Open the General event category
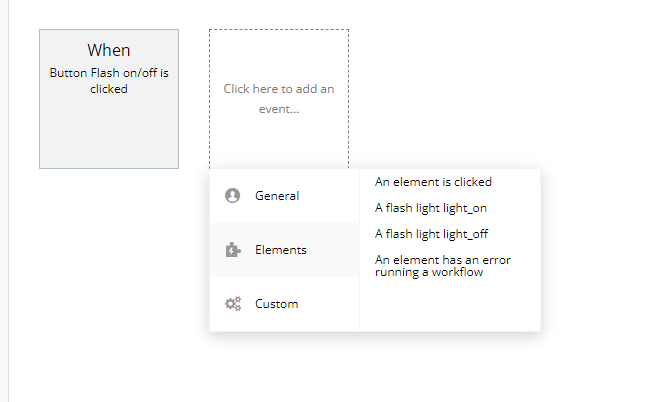Image resolution: width=670 pixels, height=402 pixels. [277, 196]
